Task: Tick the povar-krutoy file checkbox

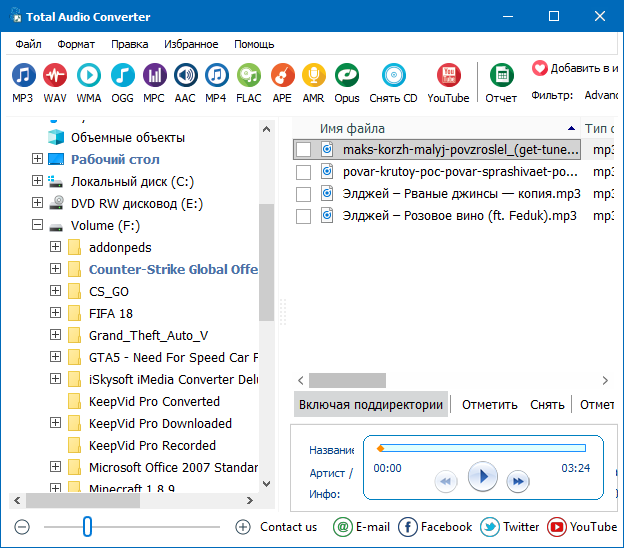Action: (304, 171)
